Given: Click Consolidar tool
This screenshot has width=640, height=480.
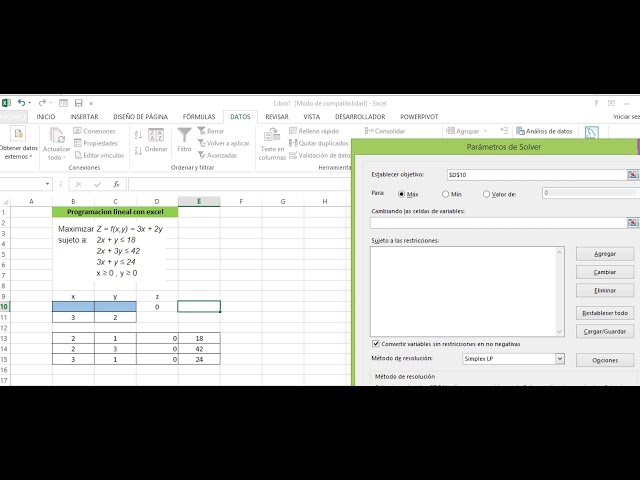Looking at the screenshot, I should [x=384, y=131].
